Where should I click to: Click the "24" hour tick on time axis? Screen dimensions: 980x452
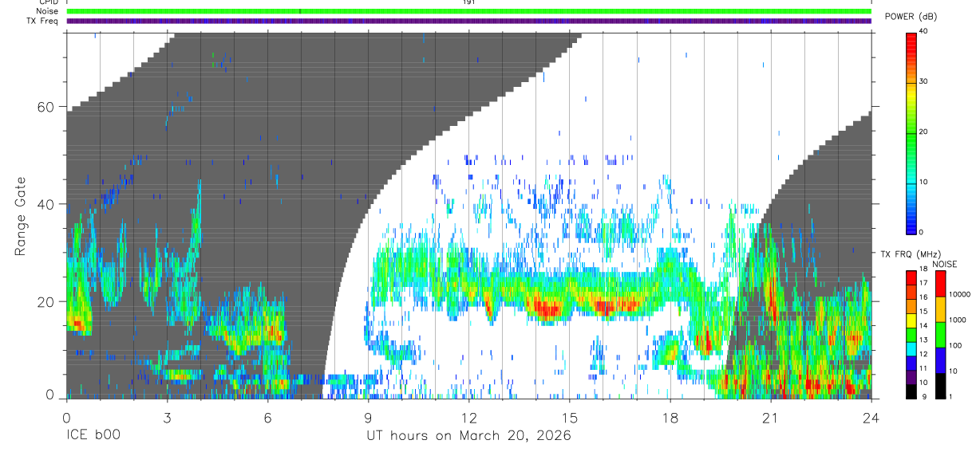pyautogui.click(x=871, y=418)
